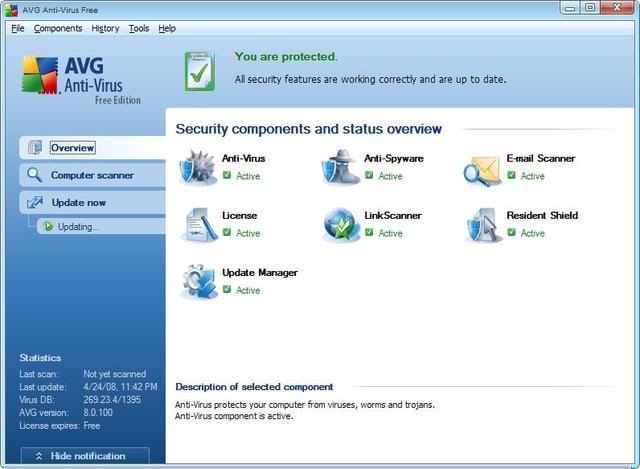This screenshot has width=640, height=469.
Task: Click the AVG colored logo
Action: [x=40, y=75]
